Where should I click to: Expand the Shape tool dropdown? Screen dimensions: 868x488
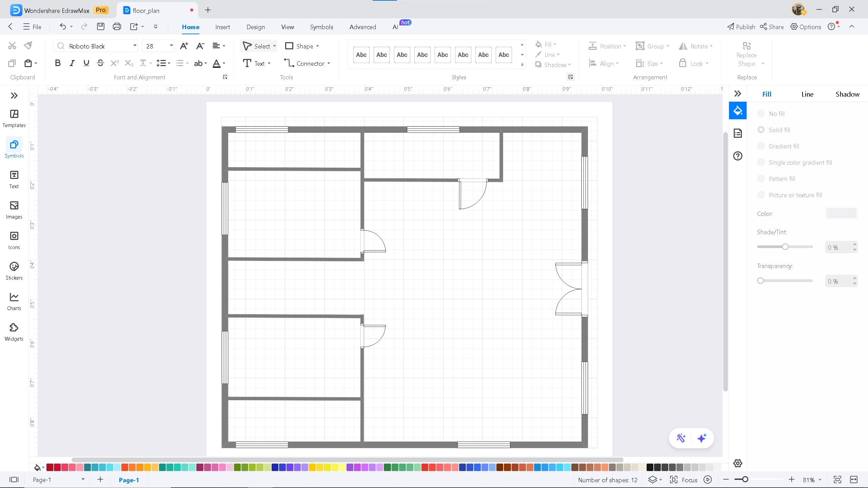click(x=317, y=46)
